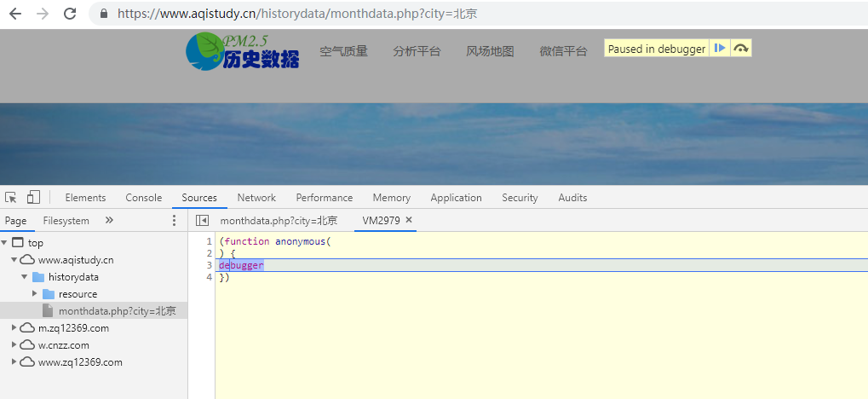This screenshot has height=399, width=868.
Task: Collapse www.aqistudy.cn domain node
Action: (14, 260)
